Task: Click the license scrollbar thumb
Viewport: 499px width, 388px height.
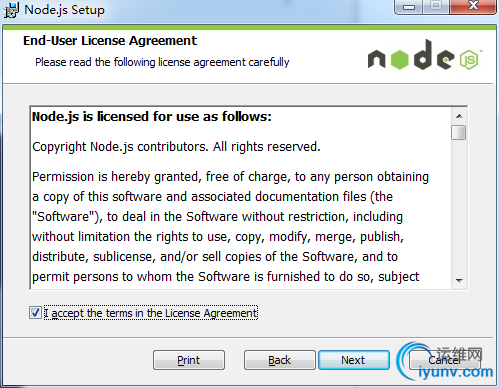Action: point(459,132)
